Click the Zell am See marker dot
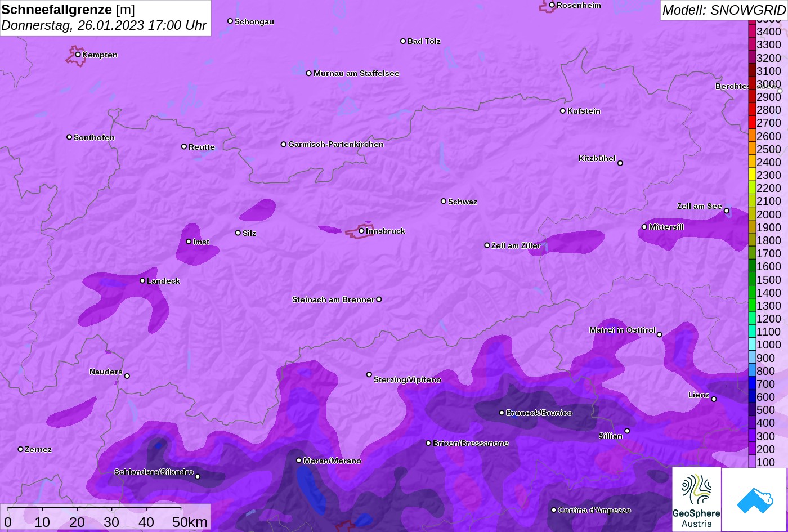This screenshot has width=788, height=532. [x=727, y=211]
